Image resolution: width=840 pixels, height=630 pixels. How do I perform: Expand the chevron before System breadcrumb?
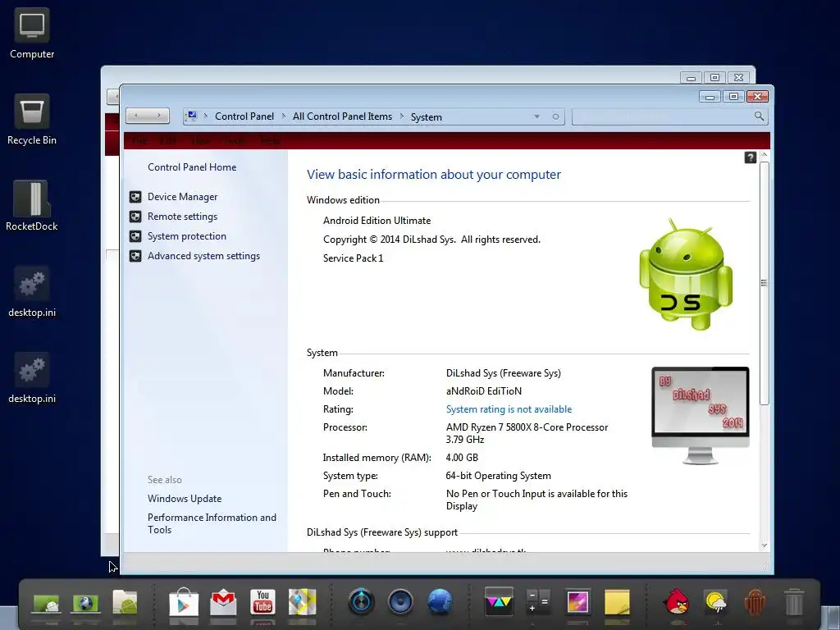coord(402,116)
